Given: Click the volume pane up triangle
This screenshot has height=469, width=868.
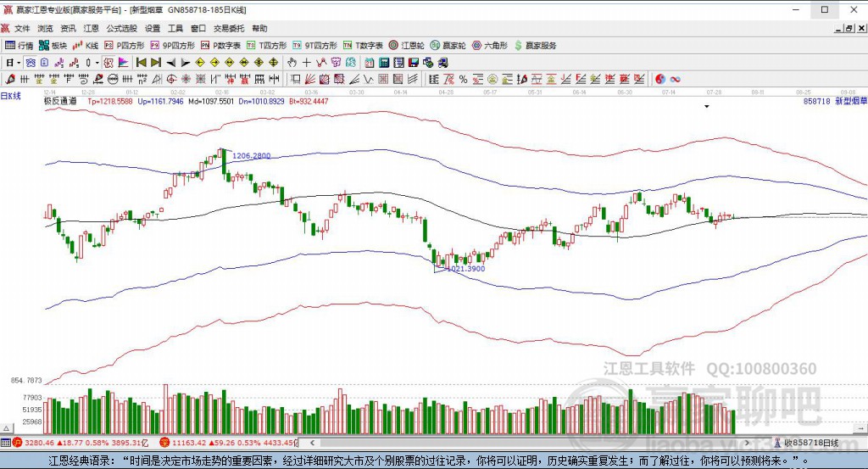Looking at the screenshot, I should (x=6, y=428).
